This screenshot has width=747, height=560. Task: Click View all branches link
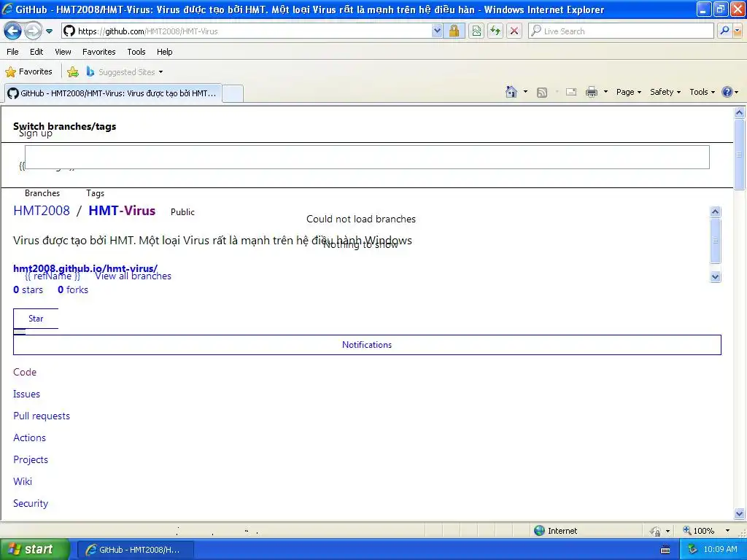(133, 276)
